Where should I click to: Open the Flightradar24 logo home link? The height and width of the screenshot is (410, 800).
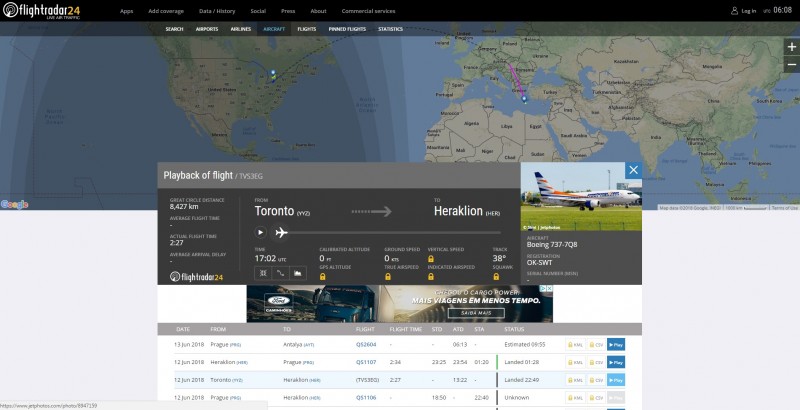(42, 10)
